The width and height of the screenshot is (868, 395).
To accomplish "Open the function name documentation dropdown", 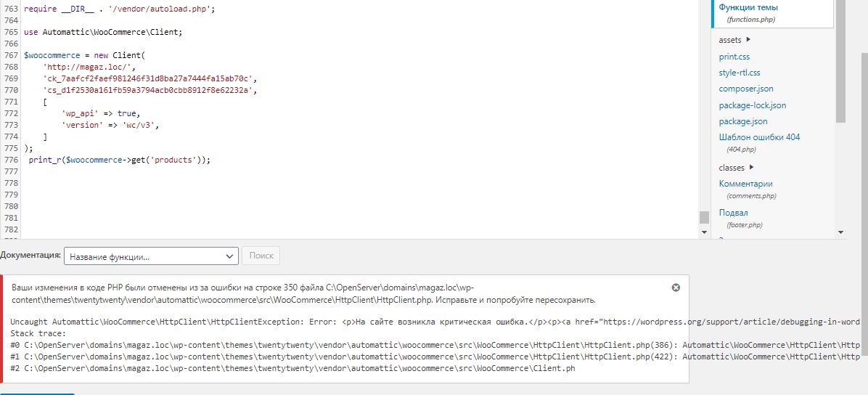I will (151, 256).
